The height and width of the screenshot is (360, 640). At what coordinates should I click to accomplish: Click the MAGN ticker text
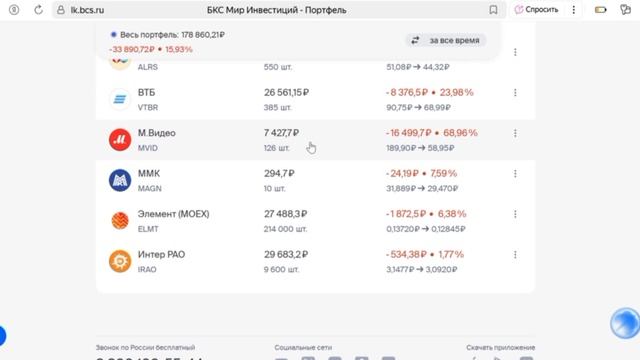pyautogui.click(x=149, y=188)
